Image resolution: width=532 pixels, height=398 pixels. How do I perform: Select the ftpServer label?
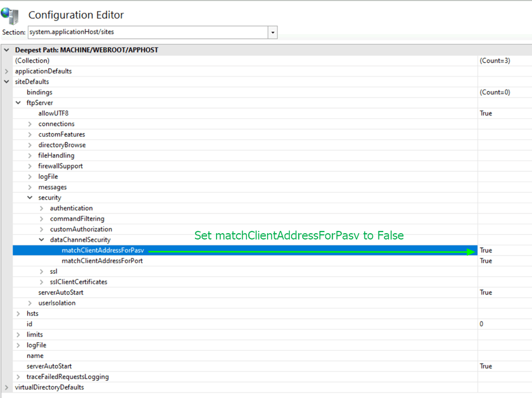pos(40,102)
